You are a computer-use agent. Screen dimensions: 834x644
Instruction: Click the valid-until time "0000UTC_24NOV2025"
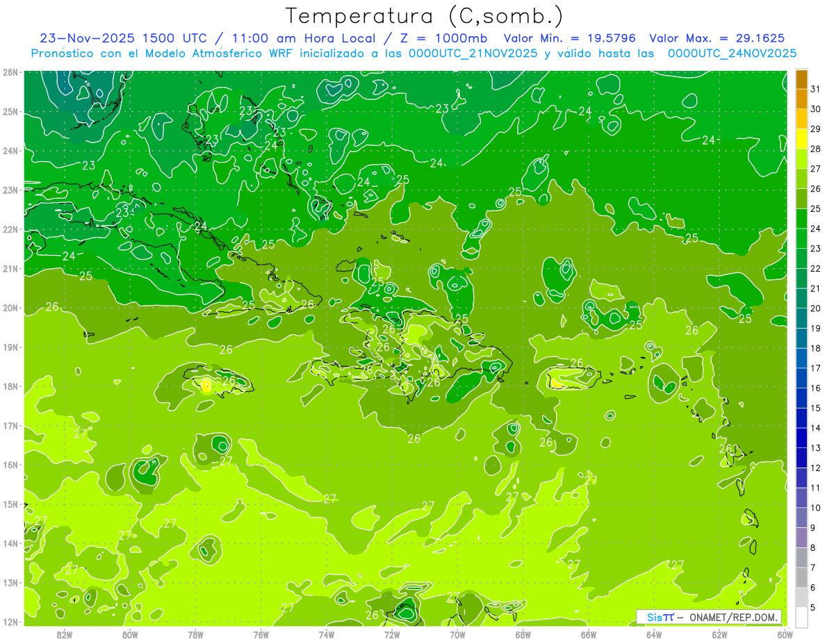[732, 53]
